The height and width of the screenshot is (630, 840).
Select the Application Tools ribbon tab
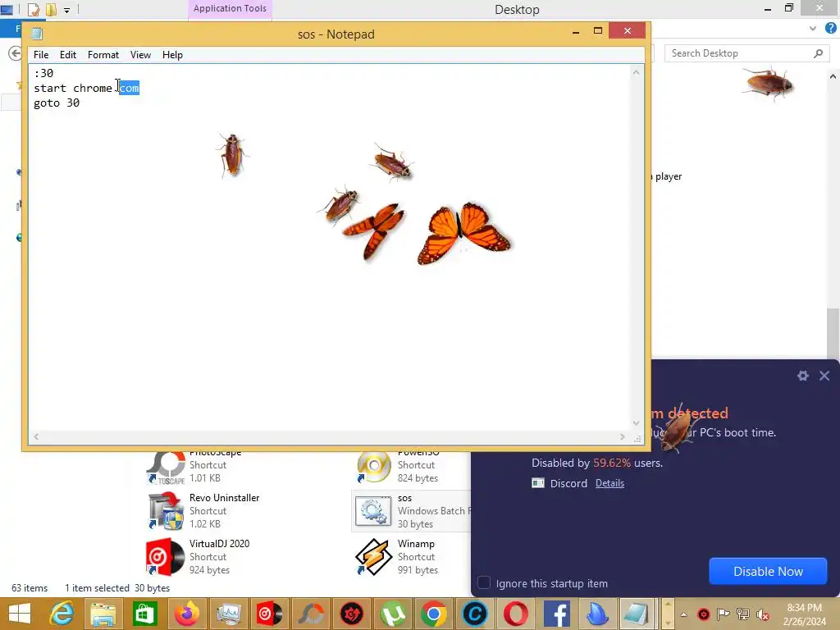[230, 8]
